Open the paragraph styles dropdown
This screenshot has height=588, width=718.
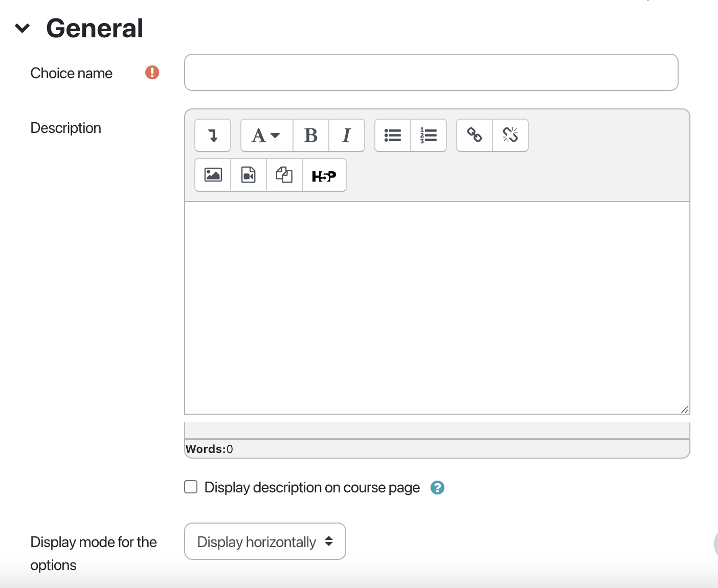coord(266,135)
